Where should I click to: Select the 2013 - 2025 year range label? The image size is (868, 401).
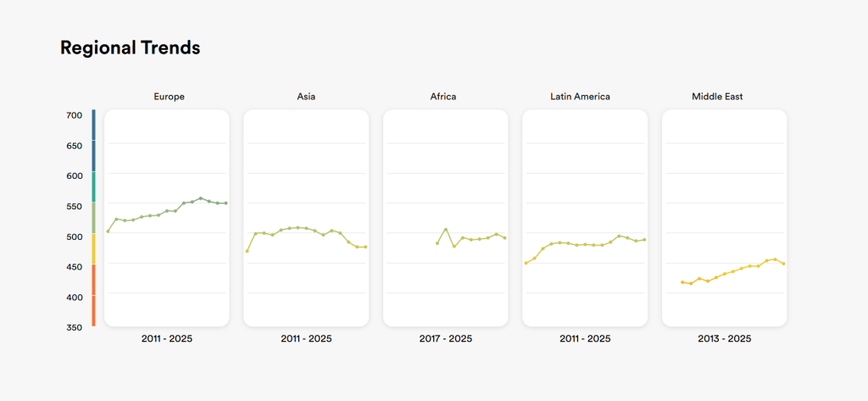coord(724,338)
